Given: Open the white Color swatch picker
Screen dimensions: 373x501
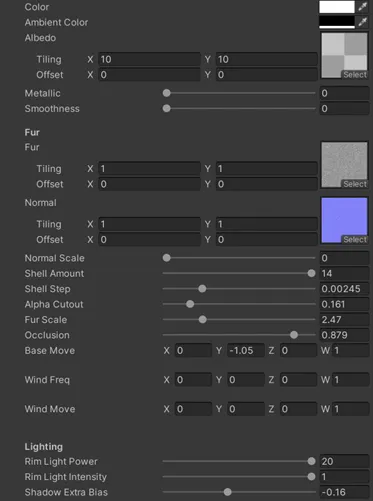Looking at the screenshot, I should click(337, 7).
